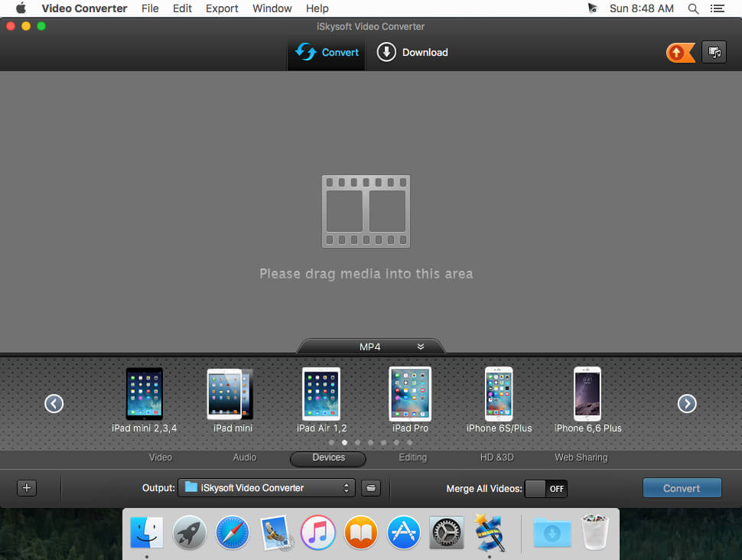Open the Help menu
742x560 pixels.
coord(317,8)
